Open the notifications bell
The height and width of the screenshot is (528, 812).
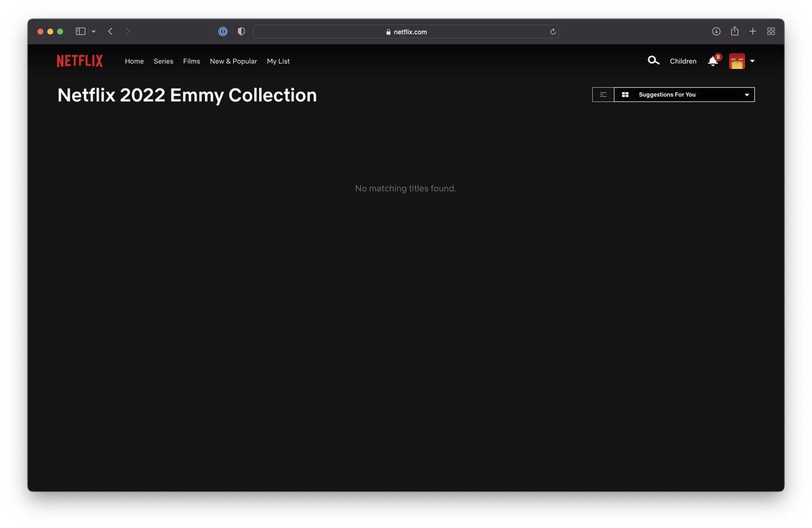[713, 61]
